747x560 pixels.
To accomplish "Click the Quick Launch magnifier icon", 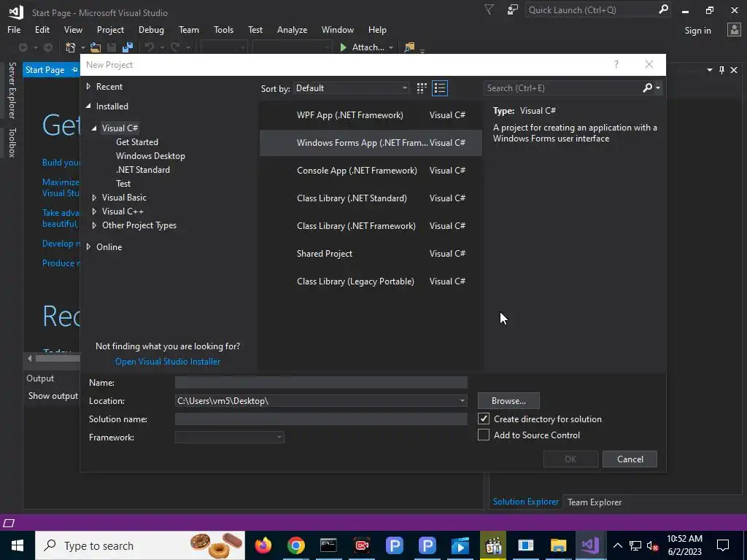I will 663,9.
